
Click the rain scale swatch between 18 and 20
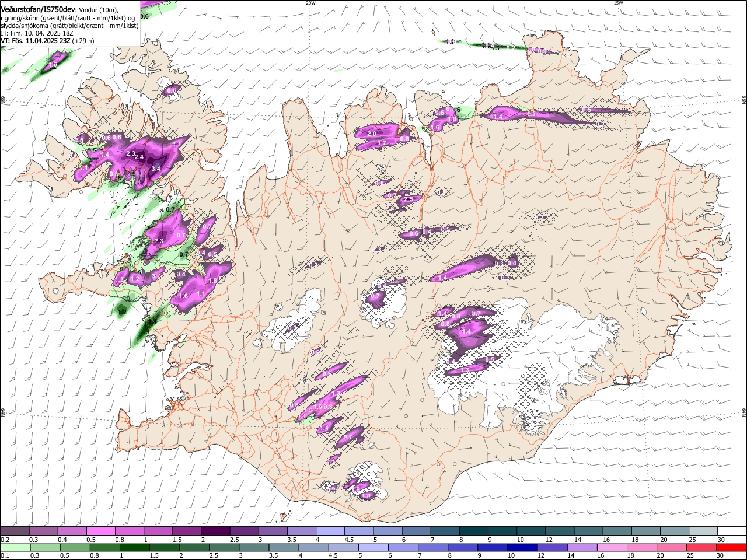point(641,548)
